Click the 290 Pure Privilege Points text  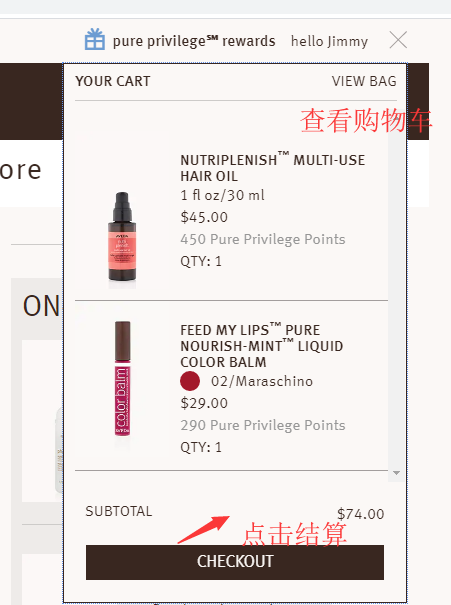click(x=262, y=425)
